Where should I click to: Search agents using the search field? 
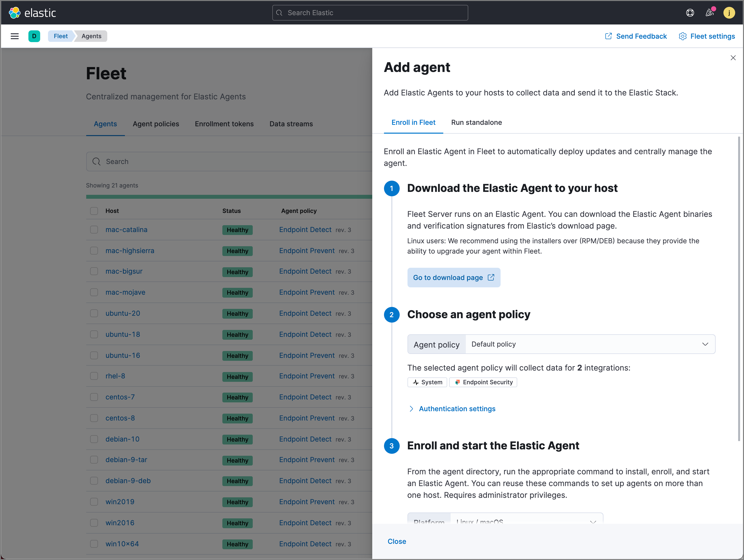point(229,161)
